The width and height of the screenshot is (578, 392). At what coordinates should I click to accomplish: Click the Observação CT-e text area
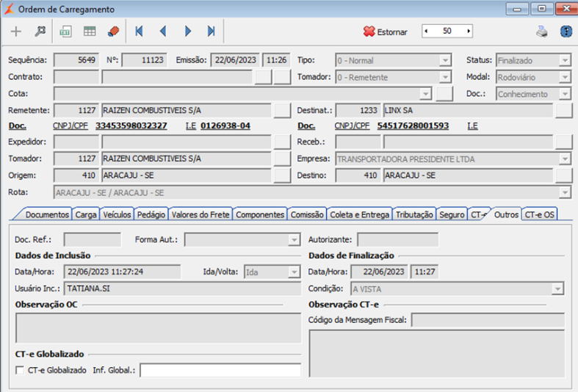coord(436,354)
